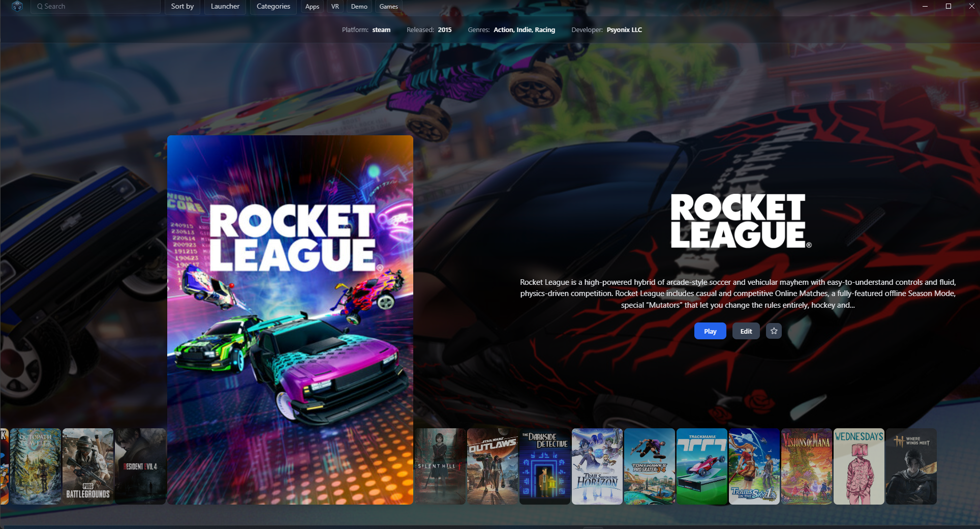This screenshot has width=980, height=529.
Task: Enable the Apps filter
Action: coord(312,7)
